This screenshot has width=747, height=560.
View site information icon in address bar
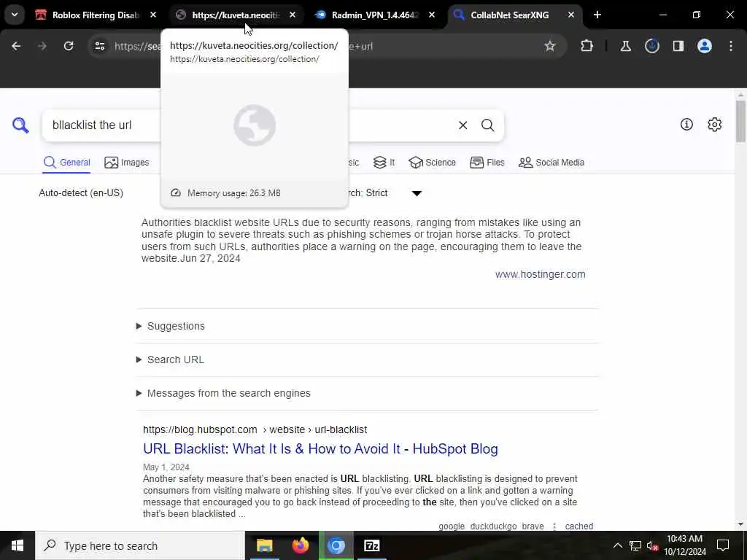[99, 46]
